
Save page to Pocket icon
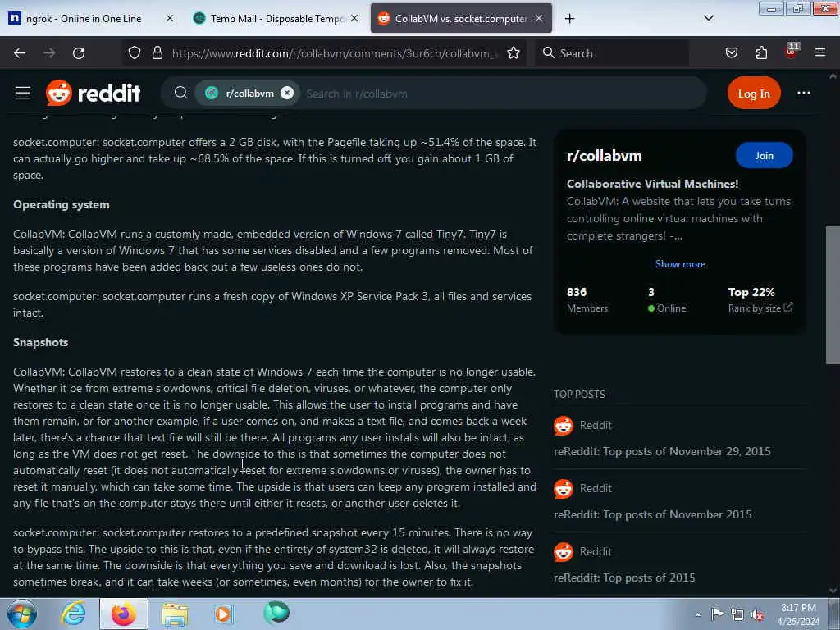(731, 53)
